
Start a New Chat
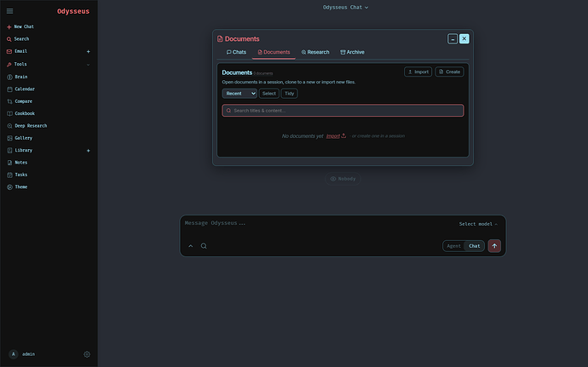tap(20, 26)
